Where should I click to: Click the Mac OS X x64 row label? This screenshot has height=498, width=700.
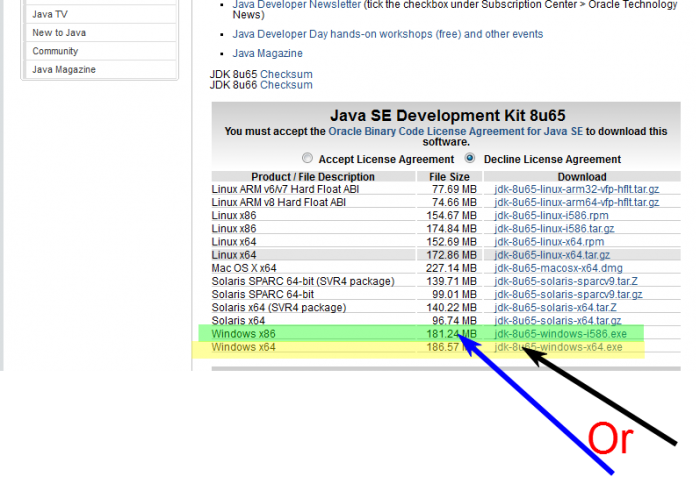244,268
